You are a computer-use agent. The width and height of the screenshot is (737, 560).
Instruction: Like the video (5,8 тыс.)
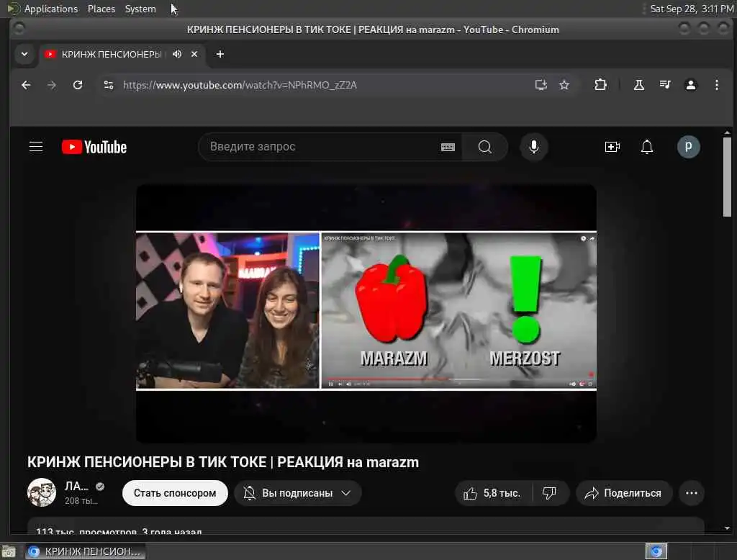tap(492, 493)
